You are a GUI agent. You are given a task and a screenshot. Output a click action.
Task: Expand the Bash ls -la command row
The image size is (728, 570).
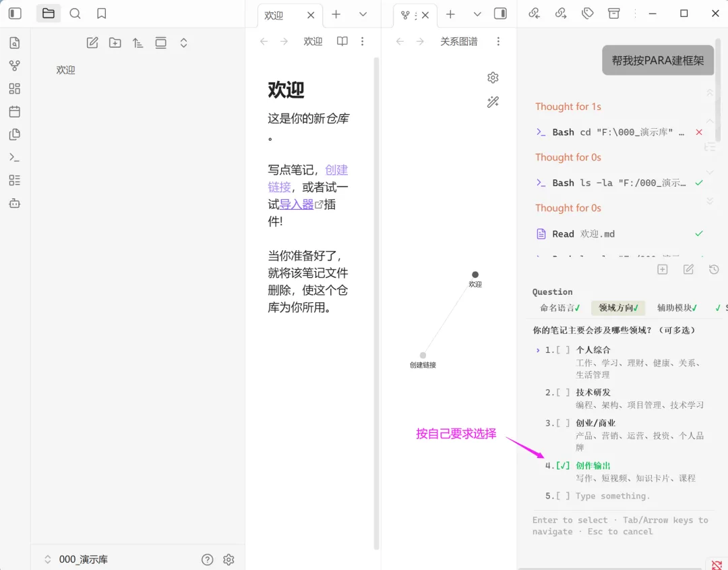(x=619, y=183)
